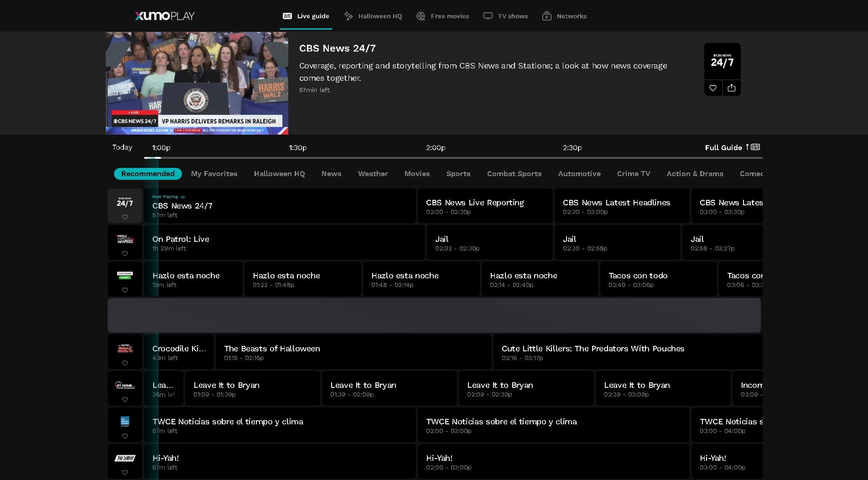Select TWCE Noticias at 02:00 - 03:00p

554,425
